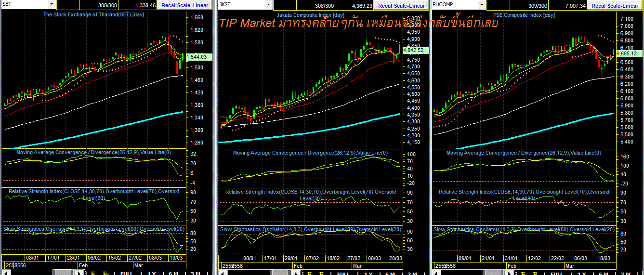Click the SET chart scrollbar thumb
The width and height of the screenshot is (644, 275).
click(x=63, y=273)
